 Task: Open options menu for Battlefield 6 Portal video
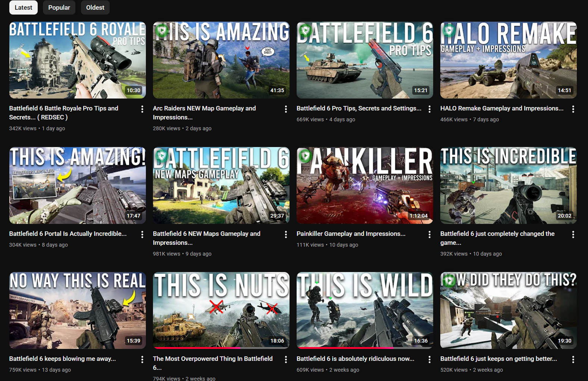coord(142,234)
